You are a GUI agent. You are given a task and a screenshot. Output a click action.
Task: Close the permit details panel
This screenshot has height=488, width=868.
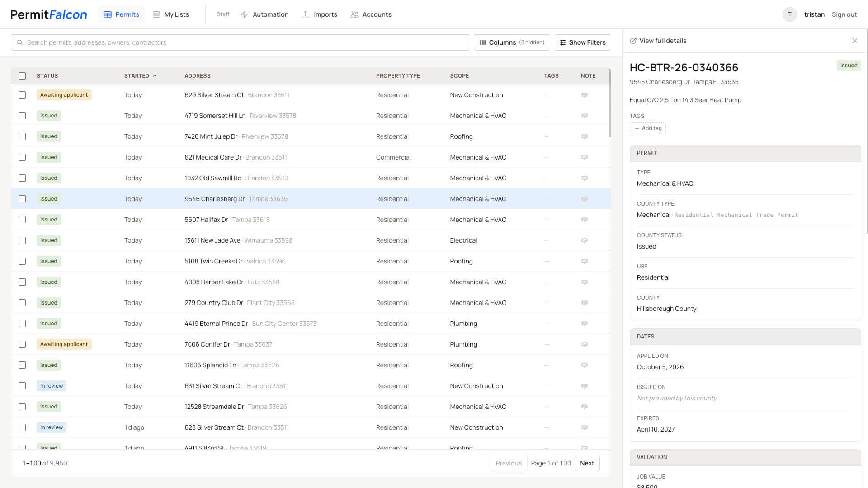tap(854, 41)
